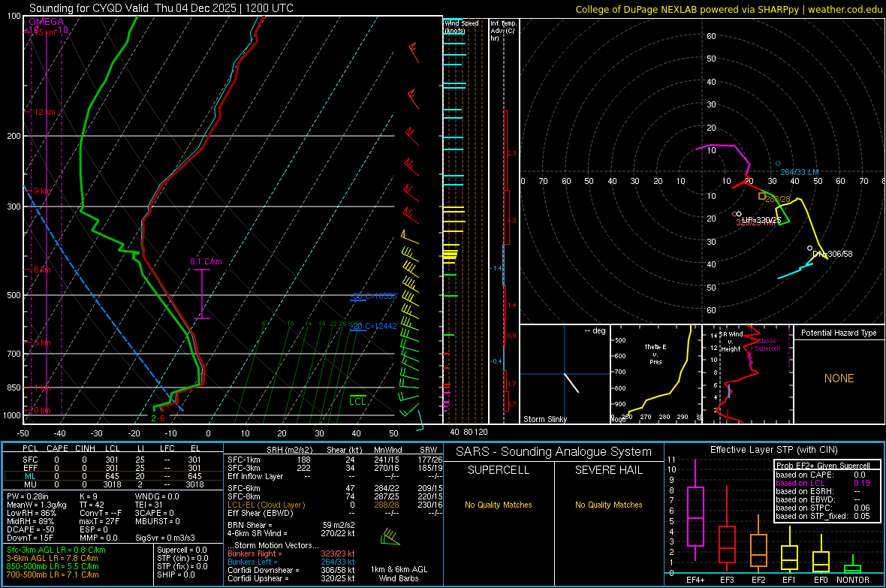Viewport: 886px width, 588px height.
Task: Click the Classic Supercell label
Action: tap(767, 345)
